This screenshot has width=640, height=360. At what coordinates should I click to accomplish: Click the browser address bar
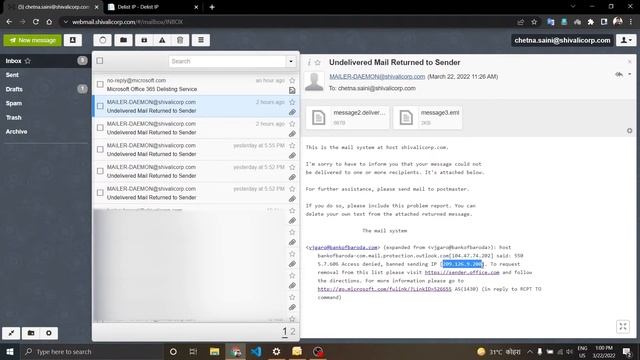[x=286, y=22]
